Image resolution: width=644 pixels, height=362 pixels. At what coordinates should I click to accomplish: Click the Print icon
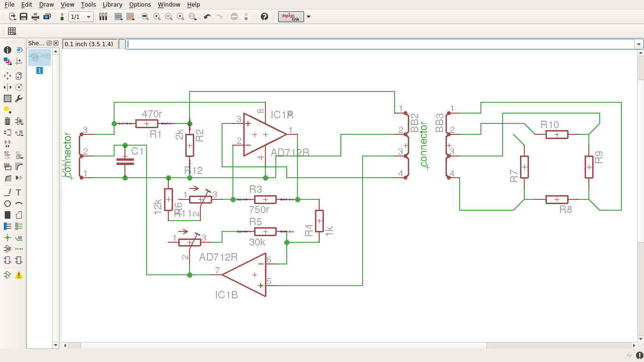coord(35,16)
